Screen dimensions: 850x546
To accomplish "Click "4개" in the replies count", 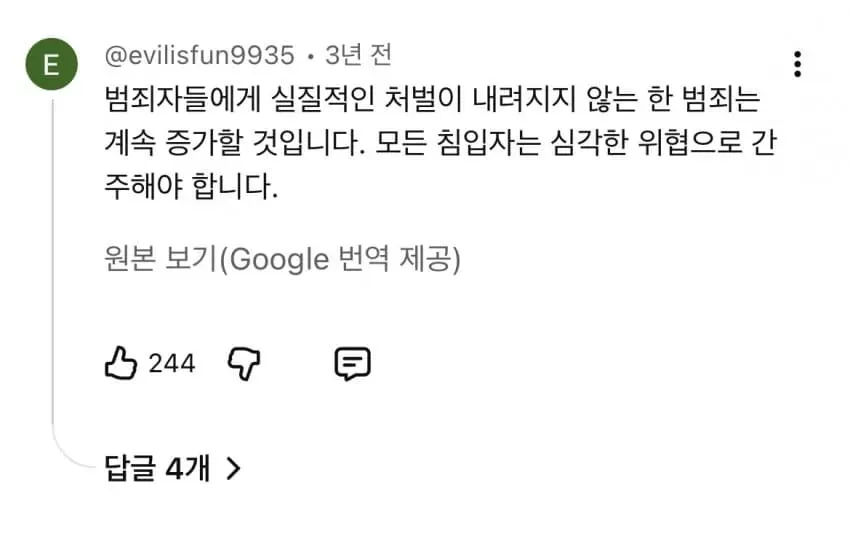I will pyautogui.click(x=188, y=468).
